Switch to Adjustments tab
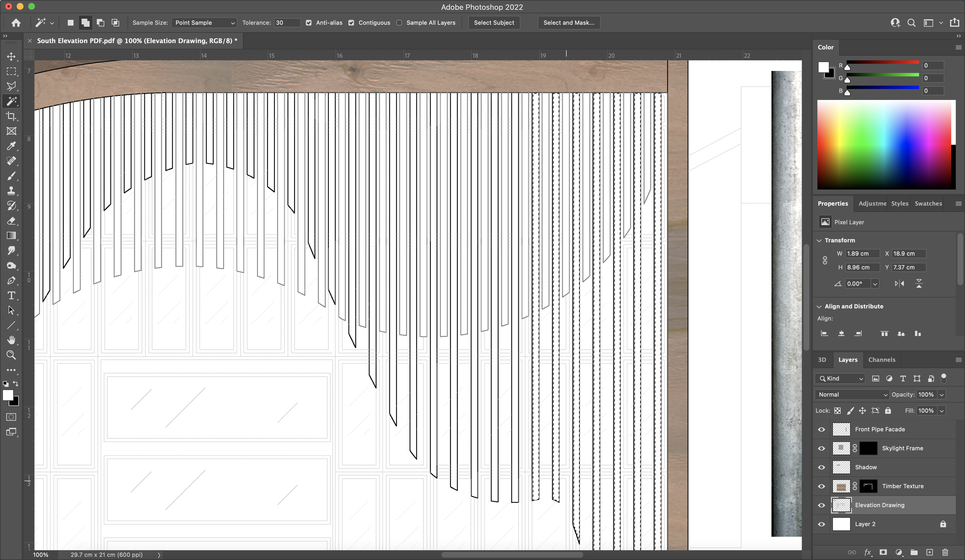Screen dimensions: 965x560 [872, 203]
